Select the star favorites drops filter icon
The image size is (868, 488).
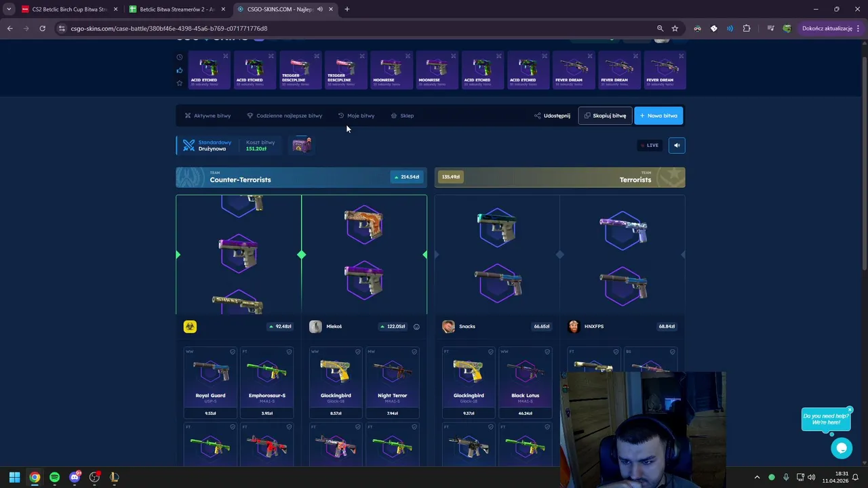pos(180,83)
